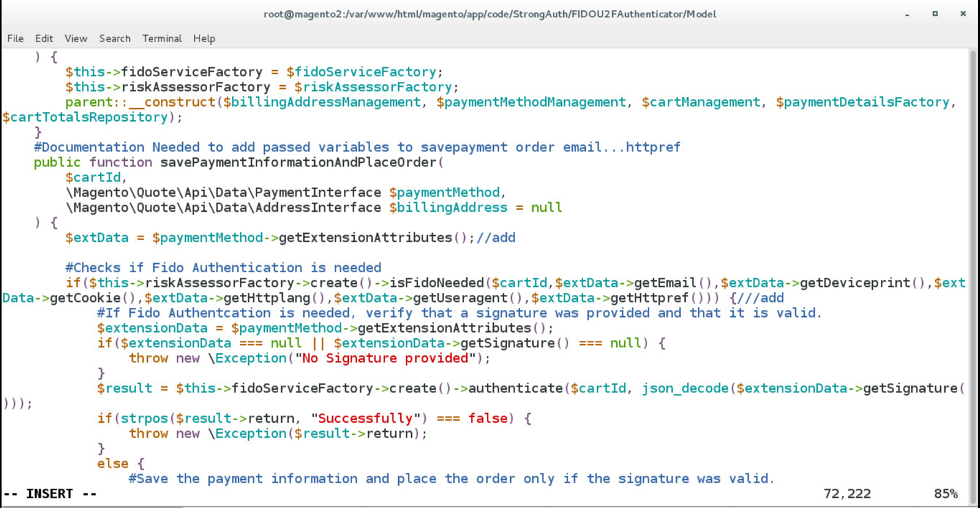980x508 pixels.
Task: Maximize the terminal window
Action: pos(935,14)
